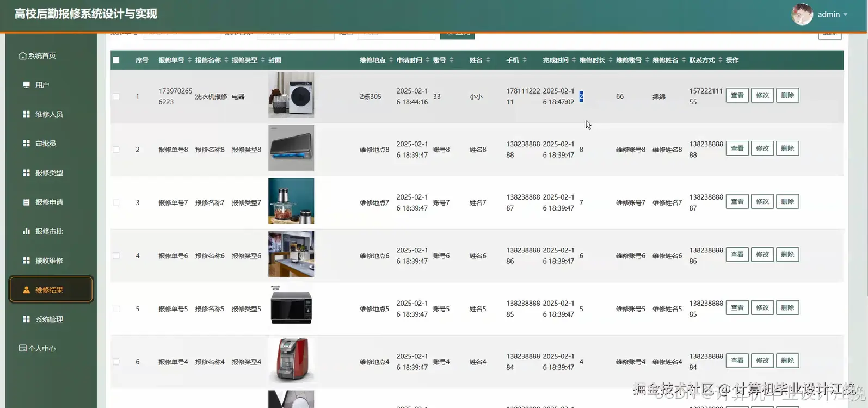Click the microwave oven cover image

291,307
